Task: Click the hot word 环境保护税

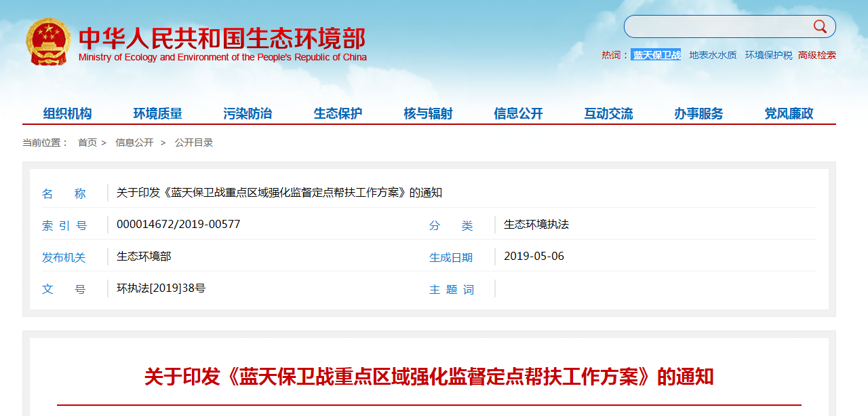Action: point(768,55)
